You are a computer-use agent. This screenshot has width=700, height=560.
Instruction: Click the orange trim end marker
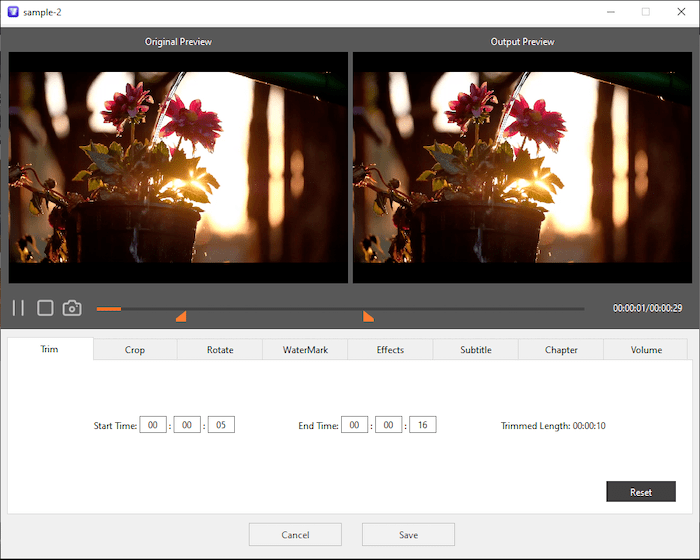pyautogui.click(x=368, y=317)
